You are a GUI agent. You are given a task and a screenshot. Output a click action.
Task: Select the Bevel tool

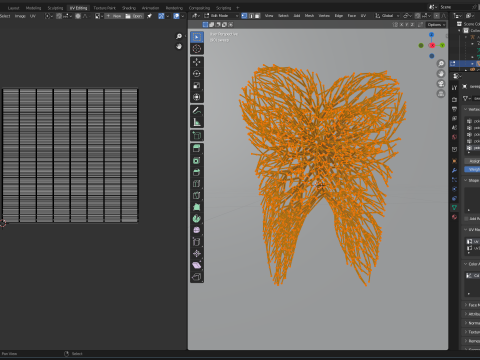(197, 172)
